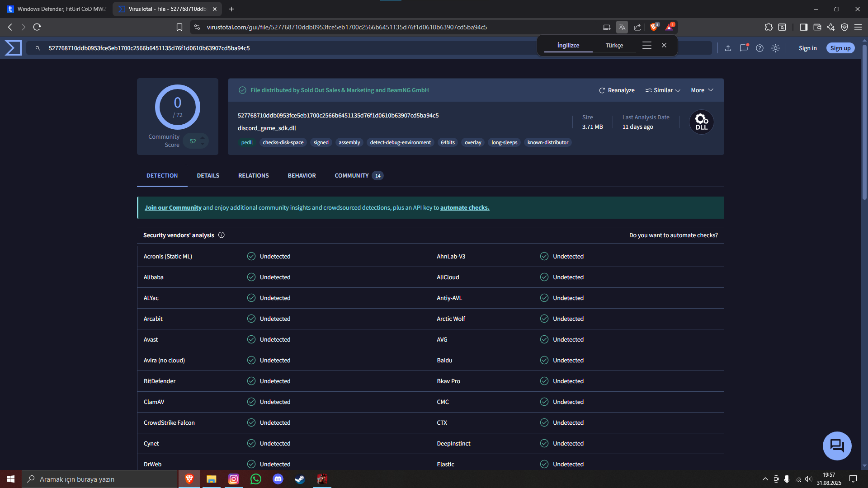The image size is (868, 488).
Task: Click the pedll tag
Action: 247,142
